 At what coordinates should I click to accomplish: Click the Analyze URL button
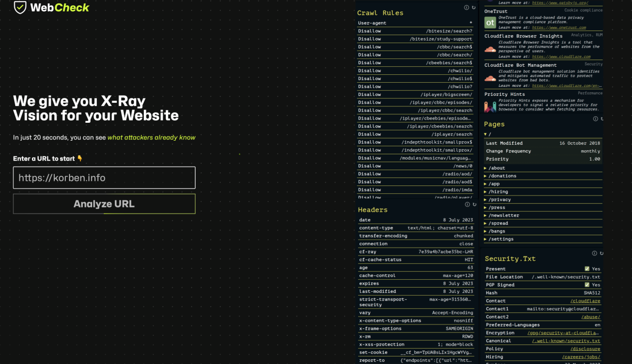(104, 203)
